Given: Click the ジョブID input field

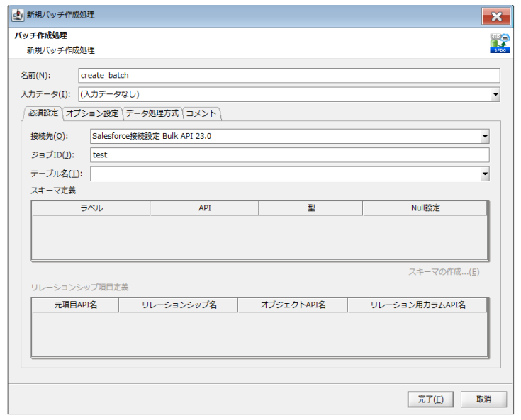Looking at the screenshot, I should [289, 155].
